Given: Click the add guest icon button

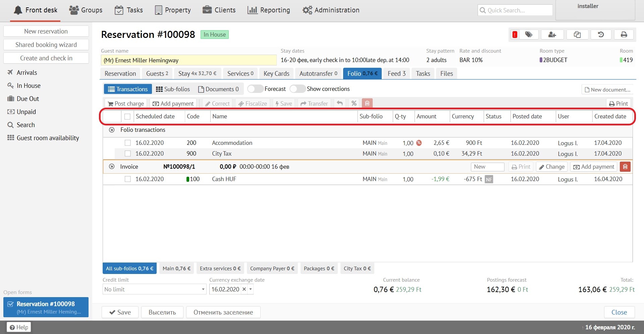Looking at the screenshot, I should [552, 35].
